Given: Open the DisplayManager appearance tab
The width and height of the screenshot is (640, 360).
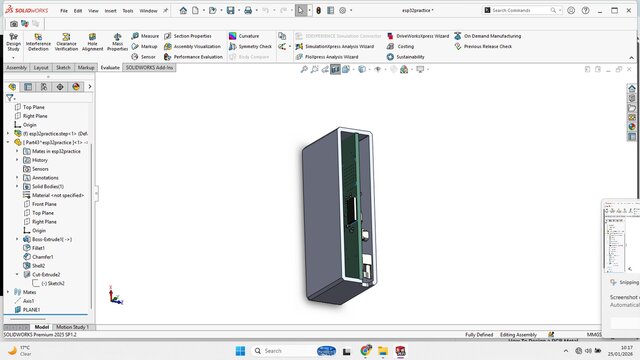Looking at the screenshot, I should [76, 87].
